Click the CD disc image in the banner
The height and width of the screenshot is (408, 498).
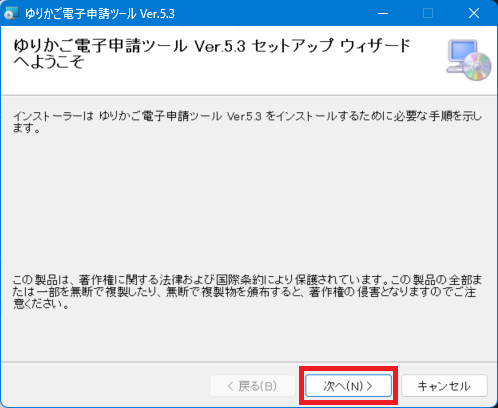coord(477,67)
